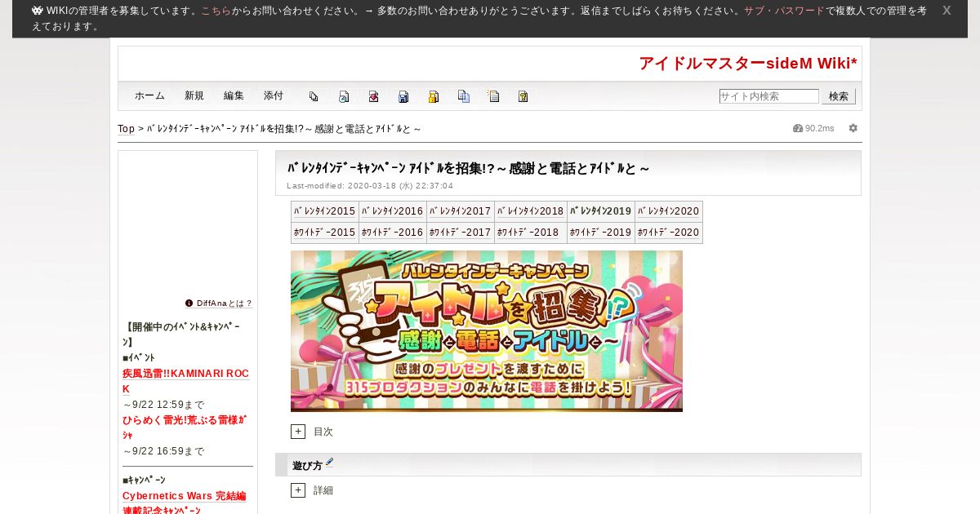Click the page diff icon with circular arrow
Image resolution: width=980 pixels, height=514 pixels.
[x=344, y=96]
